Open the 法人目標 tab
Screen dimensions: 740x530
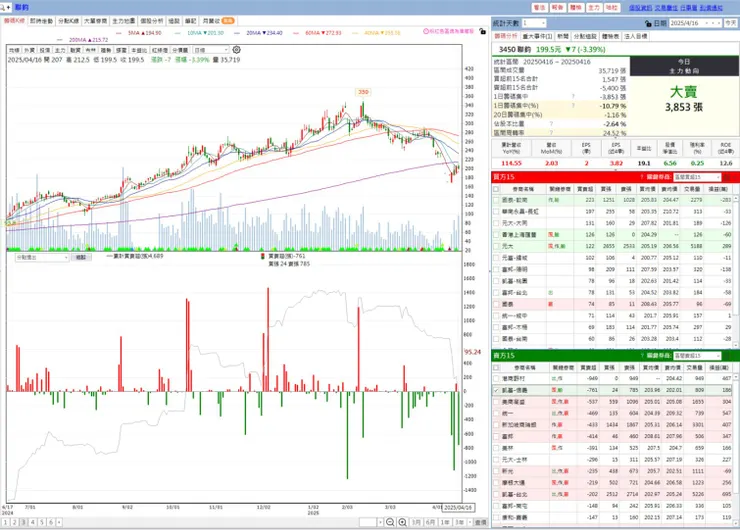(x=636, y=36)
